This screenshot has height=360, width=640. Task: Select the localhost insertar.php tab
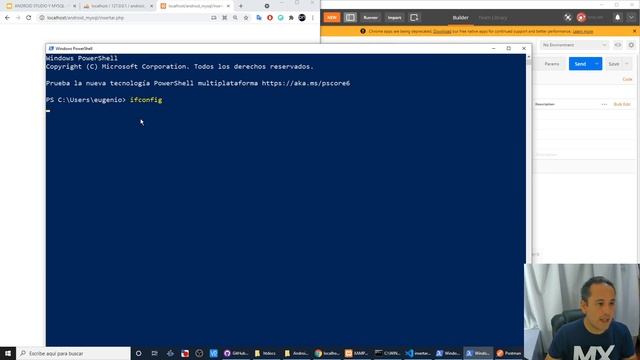point(194,6)
